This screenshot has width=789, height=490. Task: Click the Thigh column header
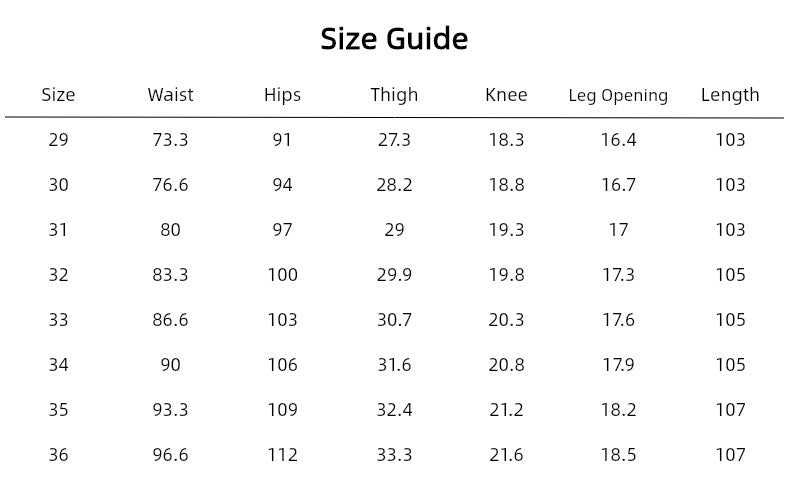[394, 95]
